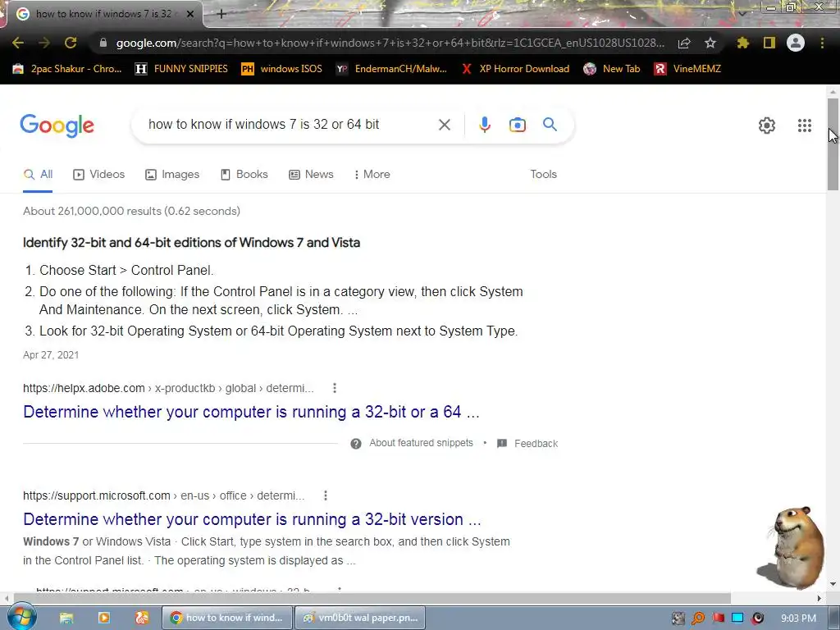This screenshot has height=630, width=840.
Task: Open the Google apps grid
Action: [x=804, y=126]
